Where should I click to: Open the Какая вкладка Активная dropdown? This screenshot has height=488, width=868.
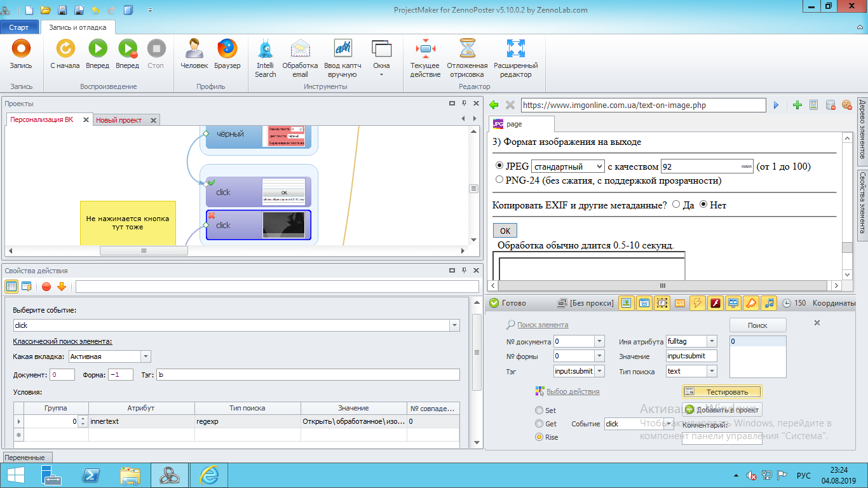[146, 356]
